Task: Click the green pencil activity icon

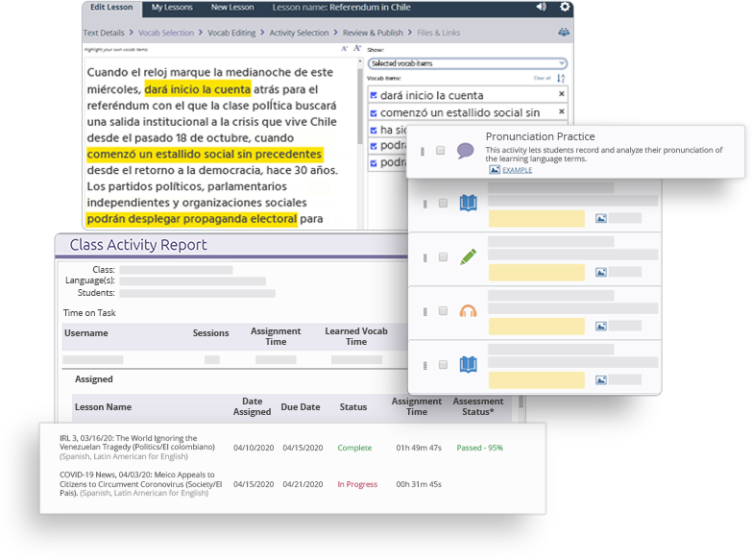Action: point(468,257)
